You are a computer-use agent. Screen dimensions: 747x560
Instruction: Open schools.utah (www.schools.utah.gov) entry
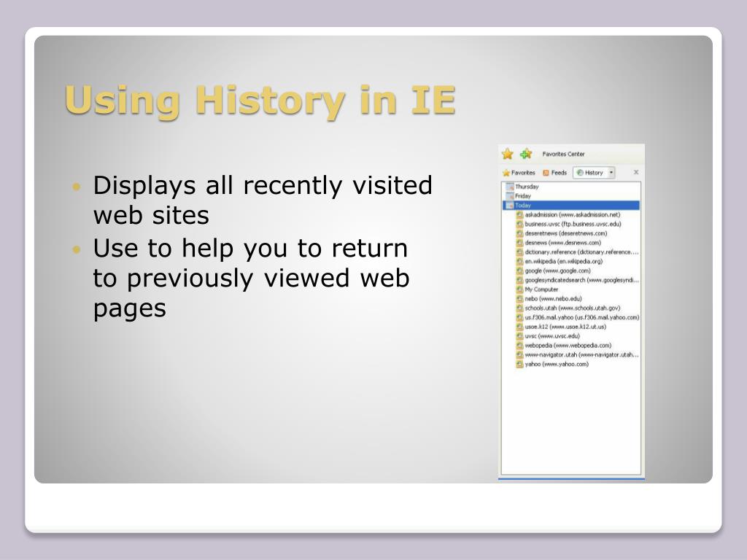(x=568, y=308)
